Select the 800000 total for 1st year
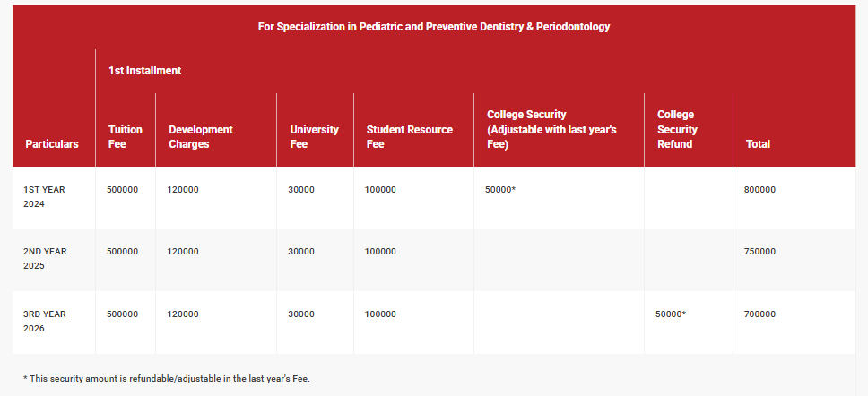 tap(759, 190)
